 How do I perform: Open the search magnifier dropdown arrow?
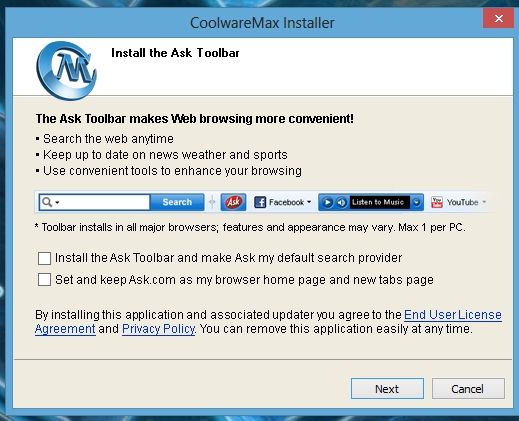pos(57,202)
